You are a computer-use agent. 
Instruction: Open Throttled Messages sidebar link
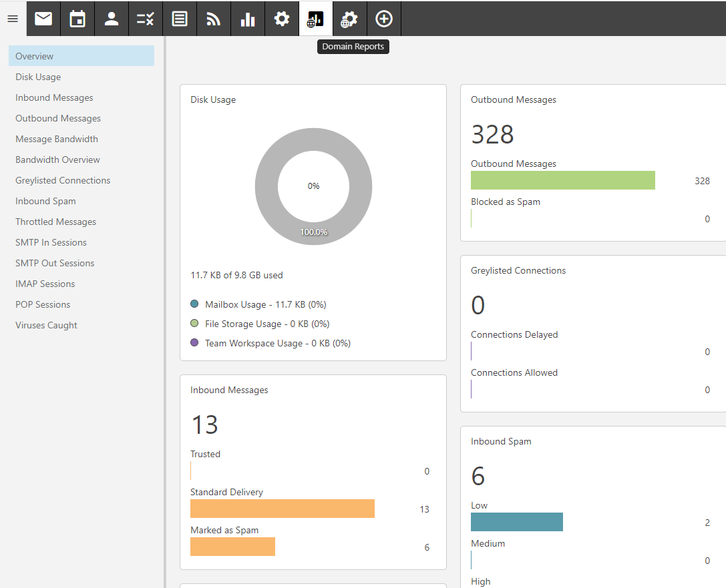point(55,222)
